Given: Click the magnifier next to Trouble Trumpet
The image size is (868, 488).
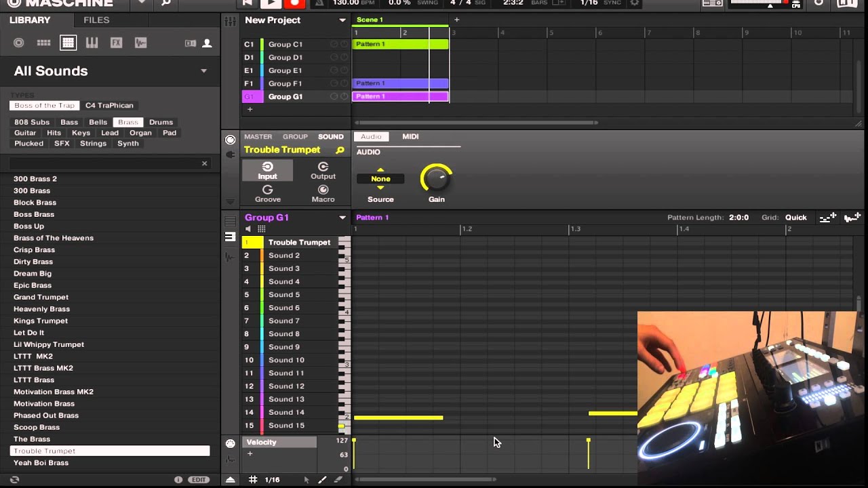Looking at the screenshot, I should click(340, 150).
